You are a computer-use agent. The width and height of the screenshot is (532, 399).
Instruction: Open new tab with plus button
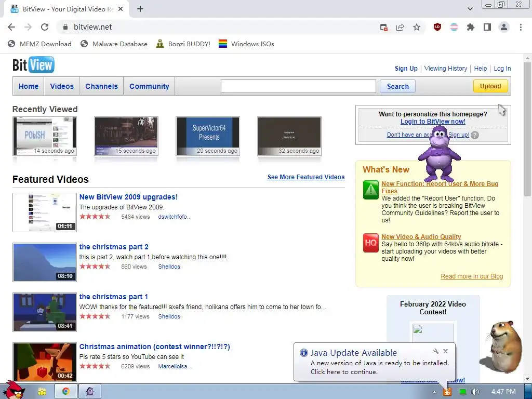click(x=140, y=9)
